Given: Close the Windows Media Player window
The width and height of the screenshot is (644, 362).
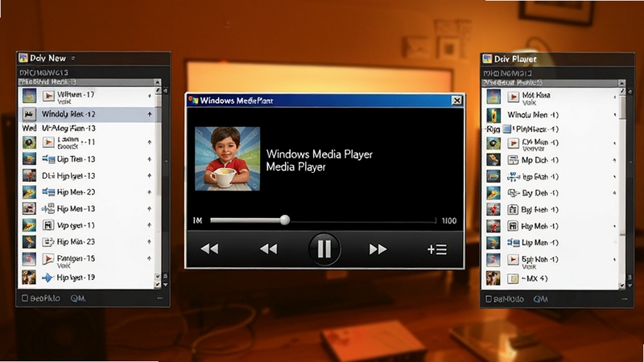Looking at the screenshot, I should pyautogui.click(x=456, y=101).
